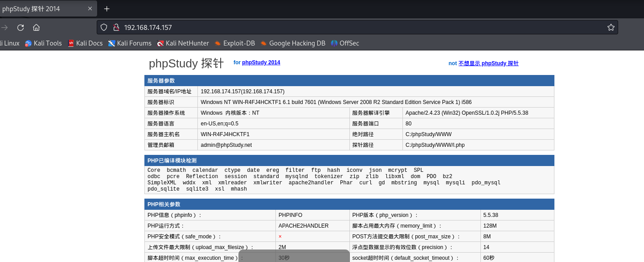644x262 pixels.
Task: Click the PHP相关参数 section header
Action: pos(349,204)
